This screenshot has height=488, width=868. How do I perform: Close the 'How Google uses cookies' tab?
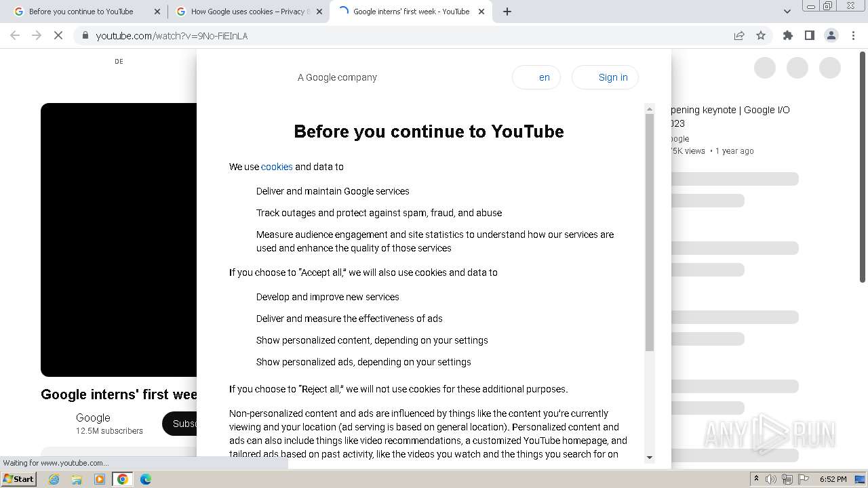(319, 12)
